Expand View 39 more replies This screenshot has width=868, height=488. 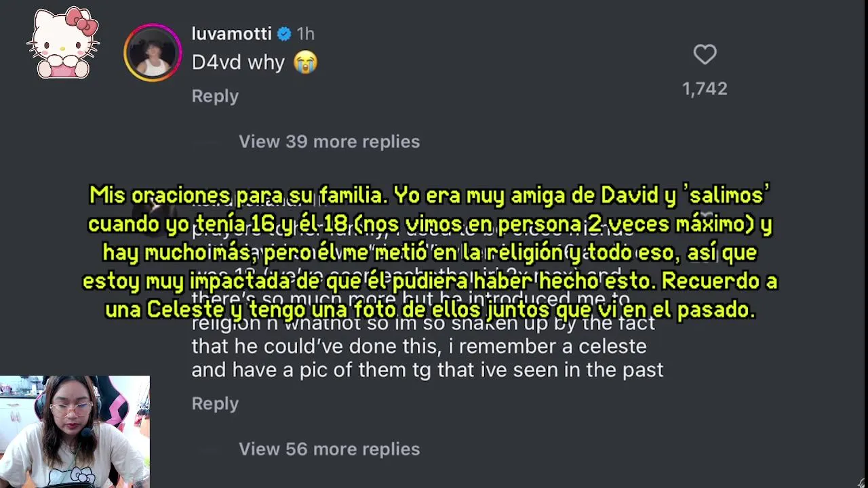329,142
